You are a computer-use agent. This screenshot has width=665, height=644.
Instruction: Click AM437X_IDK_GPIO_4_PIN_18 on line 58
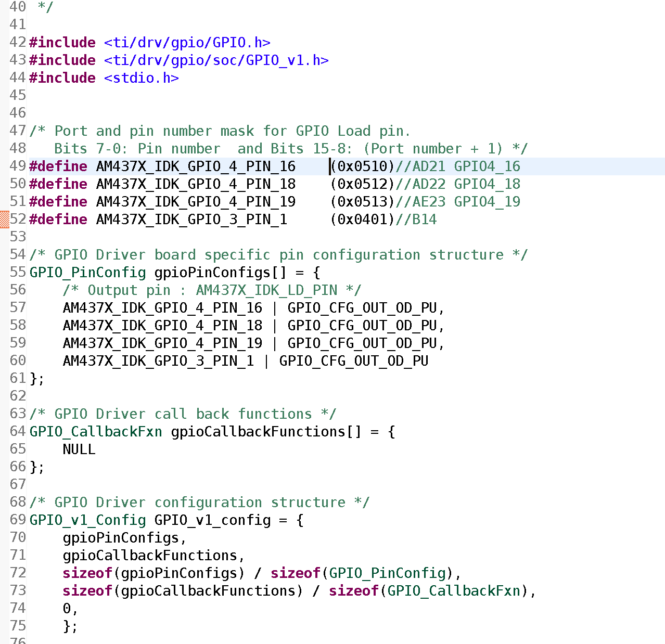pos(162,326)
